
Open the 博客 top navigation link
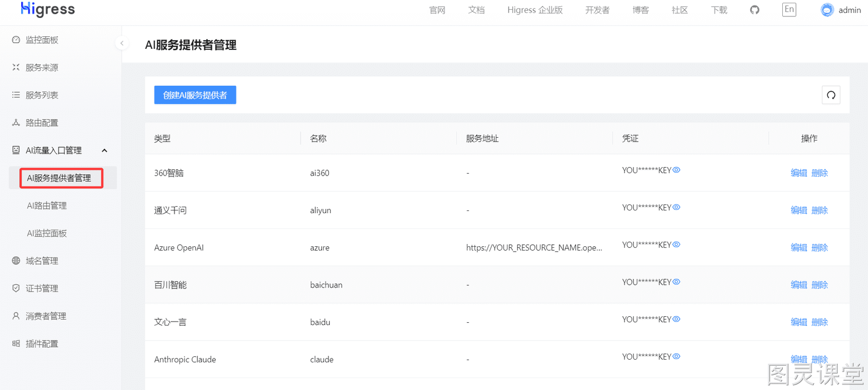641,10
